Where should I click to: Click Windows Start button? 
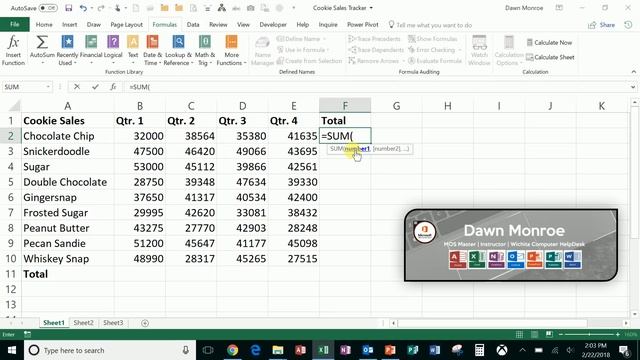pos(12,350)
